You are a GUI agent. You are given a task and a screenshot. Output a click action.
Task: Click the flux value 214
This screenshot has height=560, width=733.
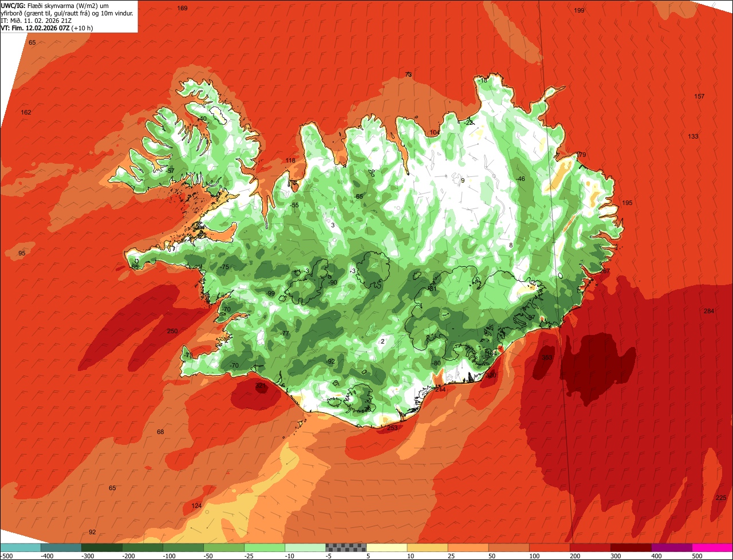440,389
